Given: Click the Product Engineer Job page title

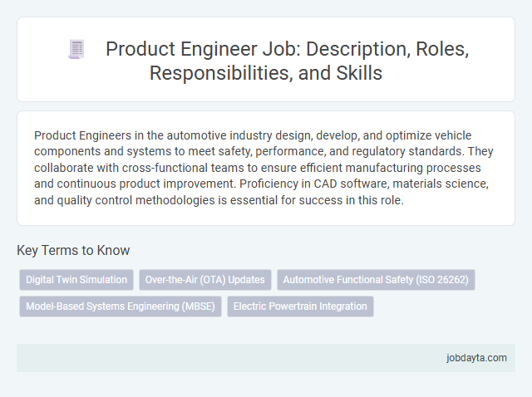Looking at the screenshot, I should pos(287,61).
